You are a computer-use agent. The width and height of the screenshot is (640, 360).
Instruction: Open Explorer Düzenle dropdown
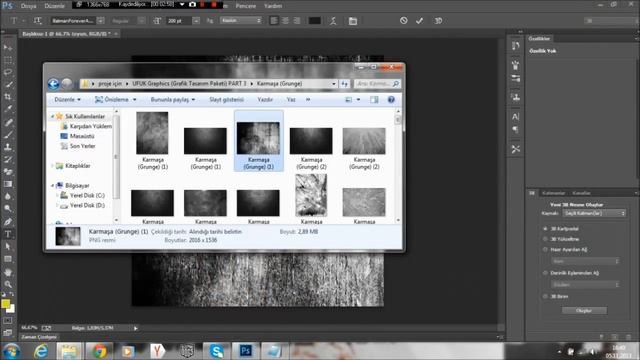pos(67,100)
